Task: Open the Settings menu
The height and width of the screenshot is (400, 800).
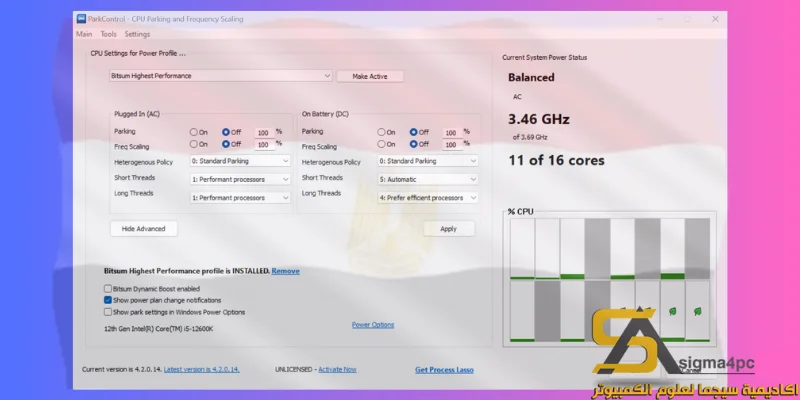Action: click(137, 34)
